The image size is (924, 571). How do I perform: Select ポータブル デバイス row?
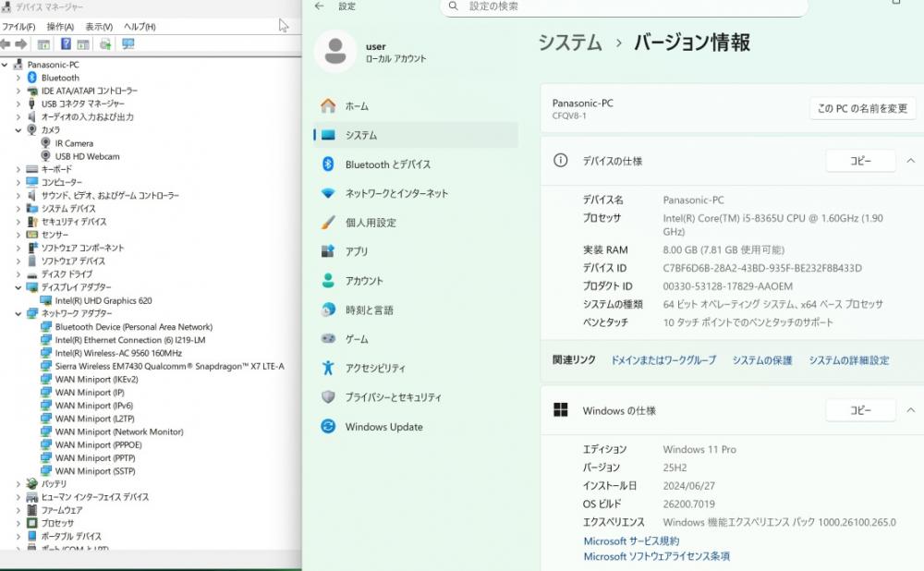pyautogui.click(x=71, y=536)
